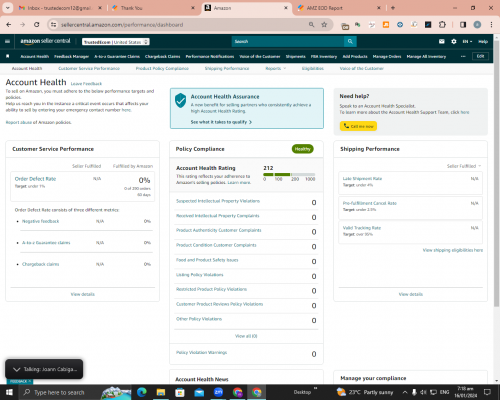Open the Chrome three-dot menu
The image size is (500, 400).
[491, 25]
